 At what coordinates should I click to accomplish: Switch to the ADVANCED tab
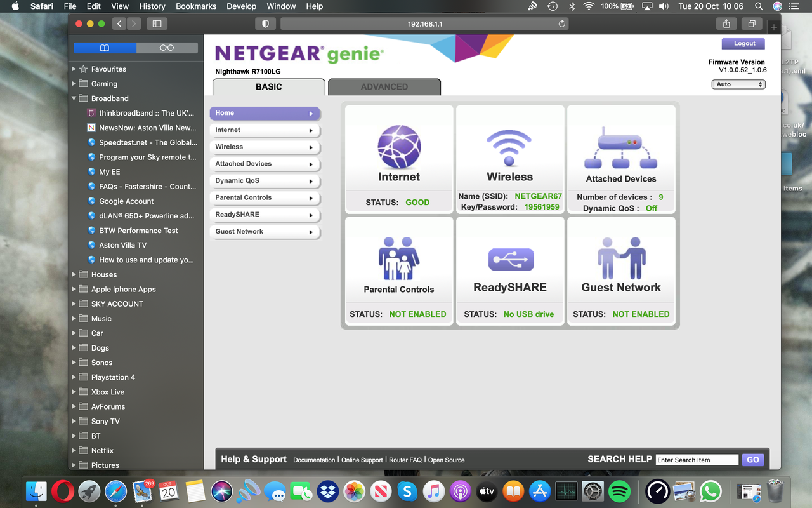(384, 87)
